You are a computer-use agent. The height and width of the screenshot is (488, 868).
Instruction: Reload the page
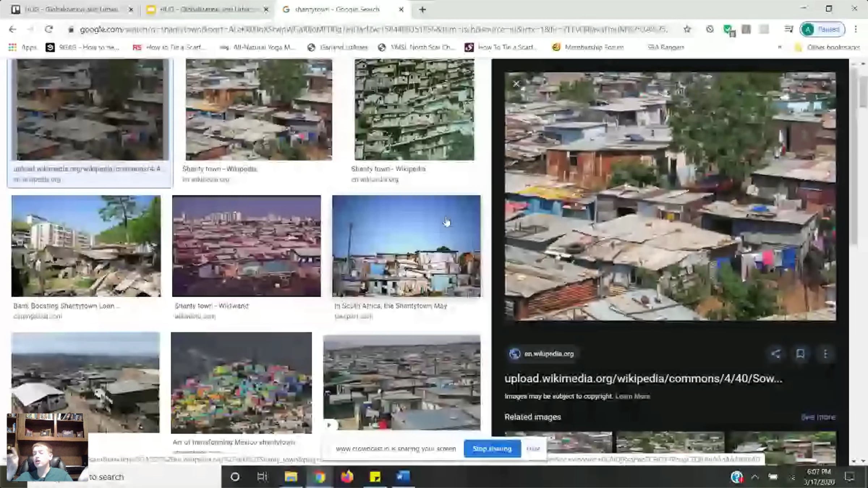pos(49,29)
